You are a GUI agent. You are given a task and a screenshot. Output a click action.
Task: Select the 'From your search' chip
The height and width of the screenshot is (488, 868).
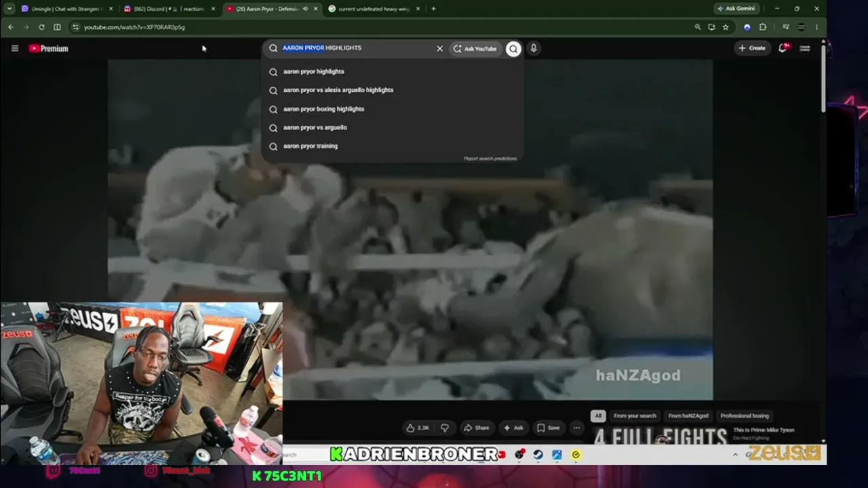pyautogui.click(x=635, y=415)
